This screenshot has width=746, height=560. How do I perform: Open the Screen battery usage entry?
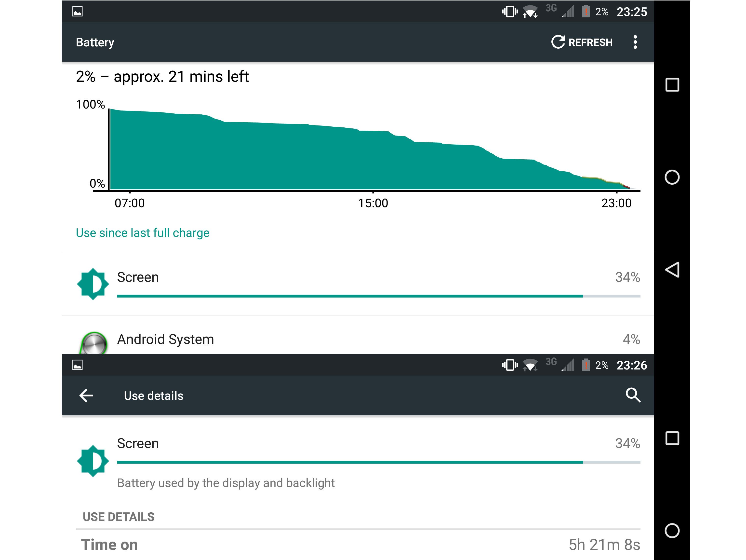tap(358, 284)
